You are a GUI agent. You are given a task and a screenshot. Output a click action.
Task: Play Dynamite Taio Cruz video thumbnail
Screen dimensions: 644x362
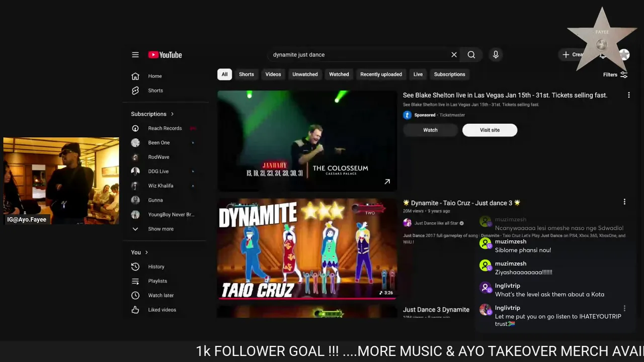pyautogui.click(x=307, y=249)
